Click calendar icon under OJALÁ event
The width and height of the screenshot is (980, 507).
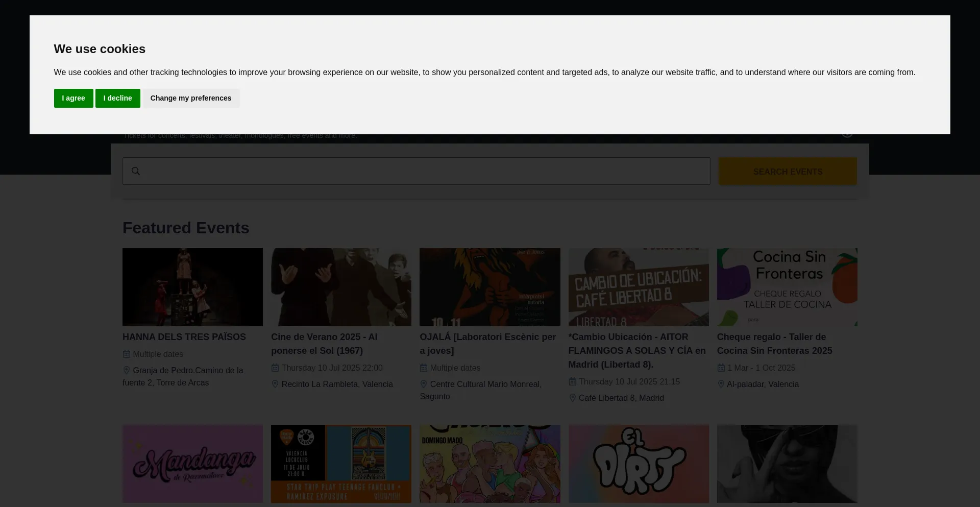pos(424,368)
